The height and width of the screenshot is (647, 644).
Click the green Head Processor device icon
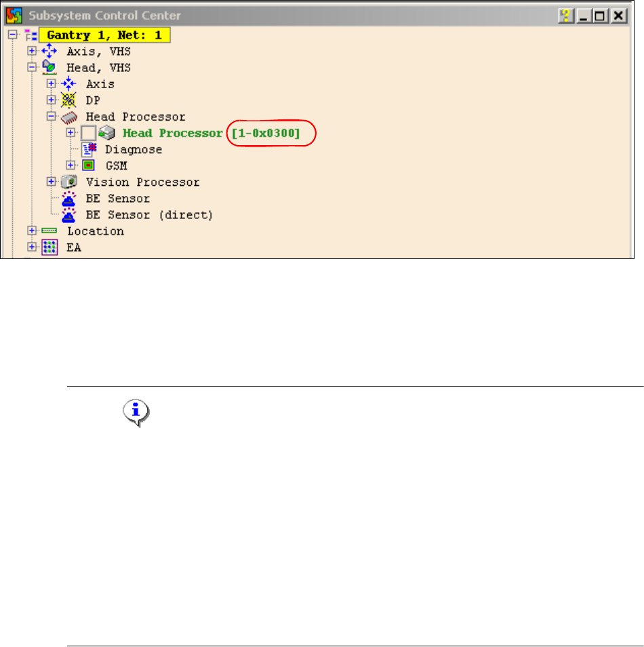(x=107, y=133)
